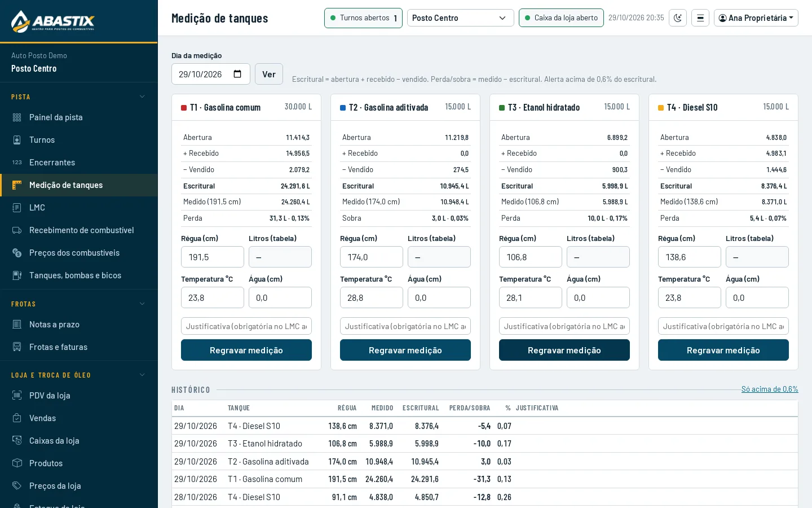The width and height of the screenshot is (812, 508).
Task: Open the Recebimento de combustível truck icon
Action: point(17,230)
